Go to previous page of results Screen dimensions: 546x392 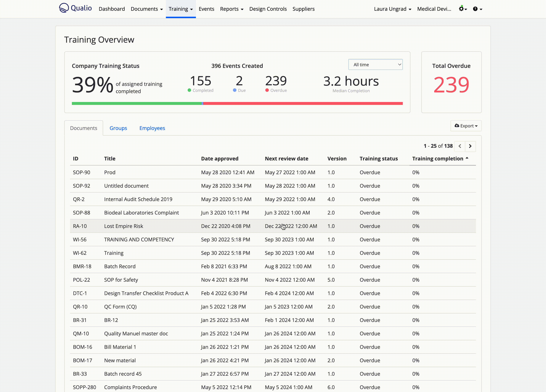[460, 146]
